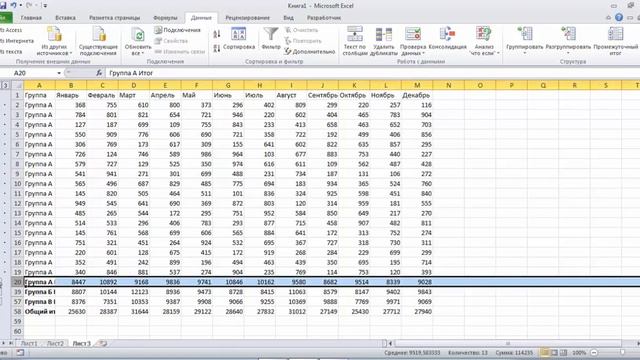The image size is (640, 360).
Task: Open Промежуточный итог subtotal dialog
Action: (x=616, y=41)
